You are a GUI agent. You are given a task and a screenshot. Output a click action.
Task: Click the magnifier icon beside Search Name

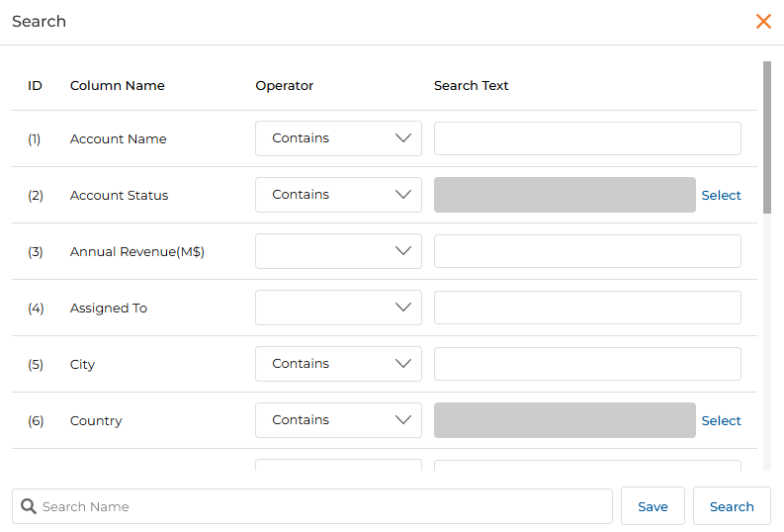(x=29, y=506)
